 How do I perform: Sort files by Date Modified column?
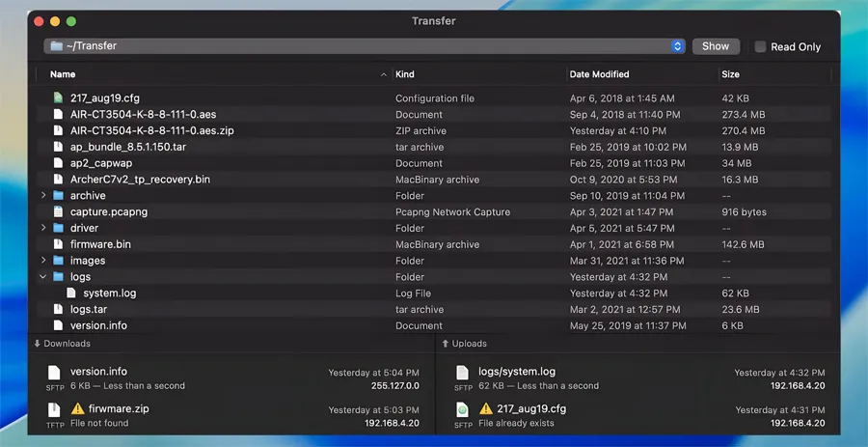pyautogui.click(x=599, y=74)
